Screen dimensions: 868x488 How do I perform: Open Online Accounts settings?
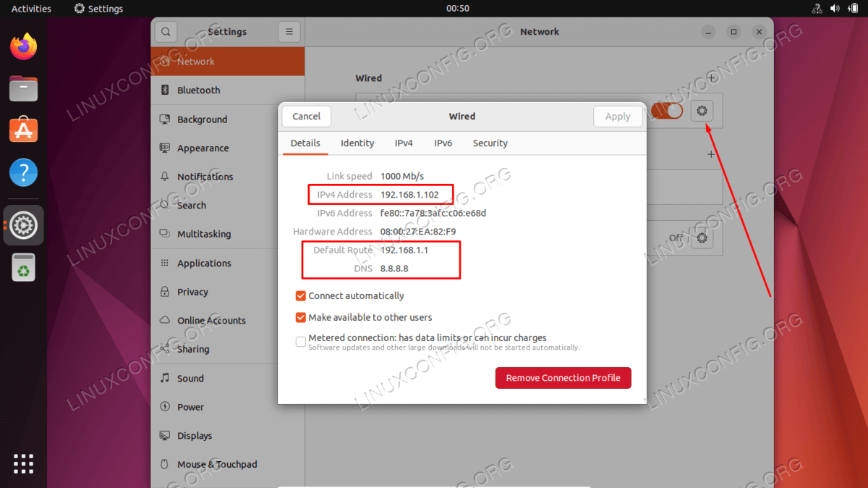(x=227, y=321)
